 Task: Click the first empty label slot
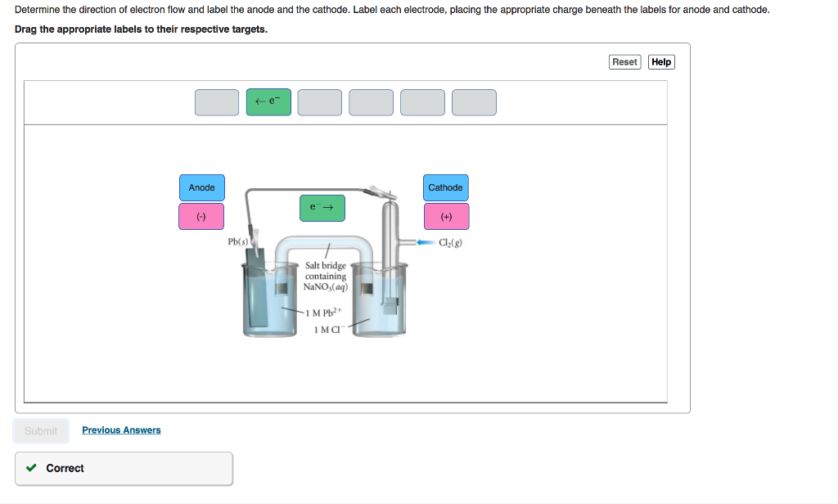pyautogui.click(x=216, y=101)
